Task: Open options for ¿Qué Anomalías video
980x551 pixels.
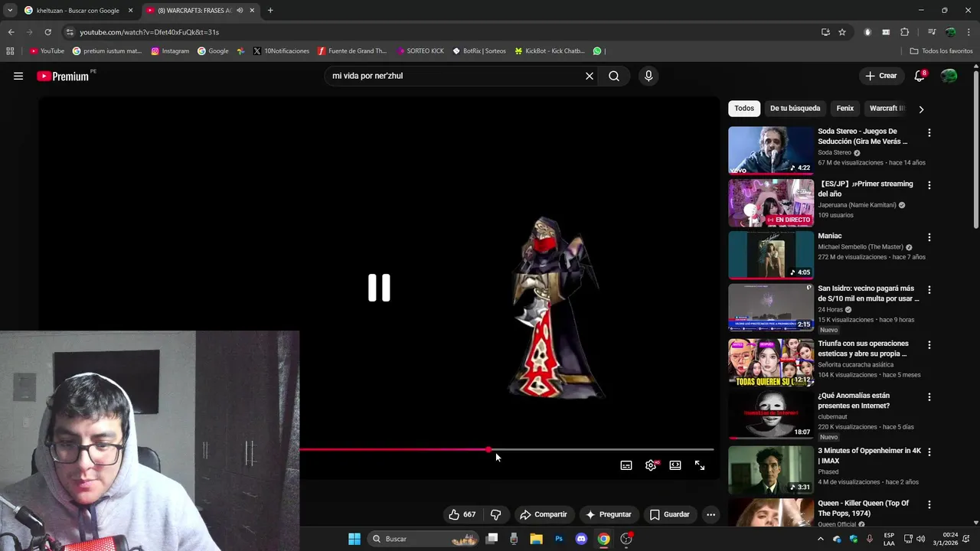Action: (x=929, y=396)
